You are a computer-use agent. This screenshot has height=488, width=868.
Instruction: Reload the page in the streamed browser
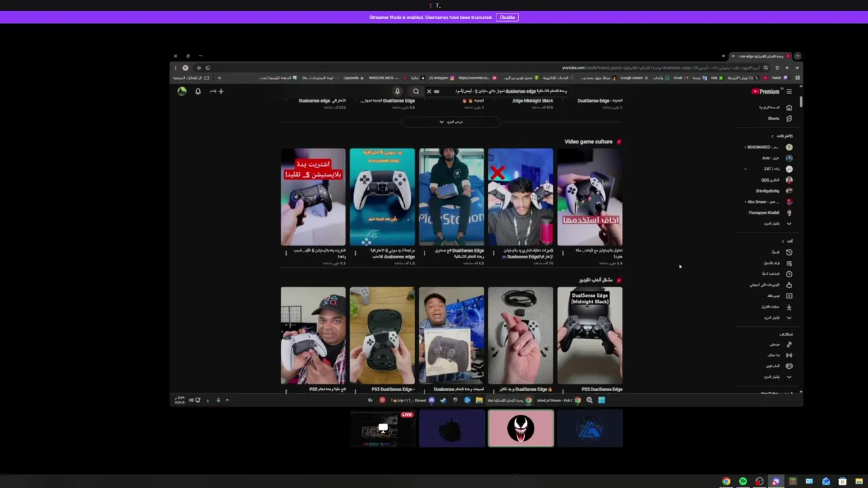click(x=777, y=68)
